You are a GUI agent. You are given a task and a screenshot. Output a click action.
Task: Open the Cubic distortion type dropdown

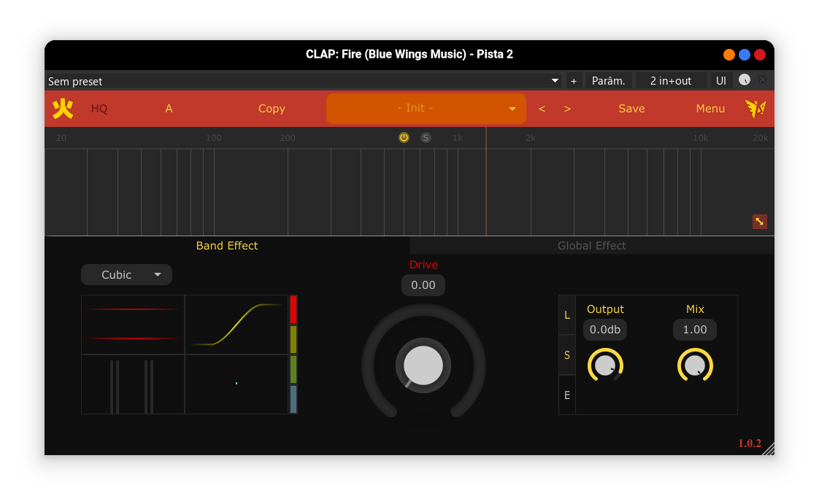(126, 275)
